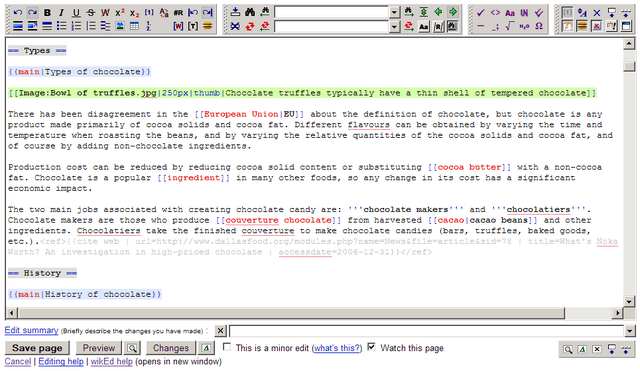The height and width of the screenshot is (371, 640).
Task: Click the local preview magnifier beside Preview
Action: (132, 348)
